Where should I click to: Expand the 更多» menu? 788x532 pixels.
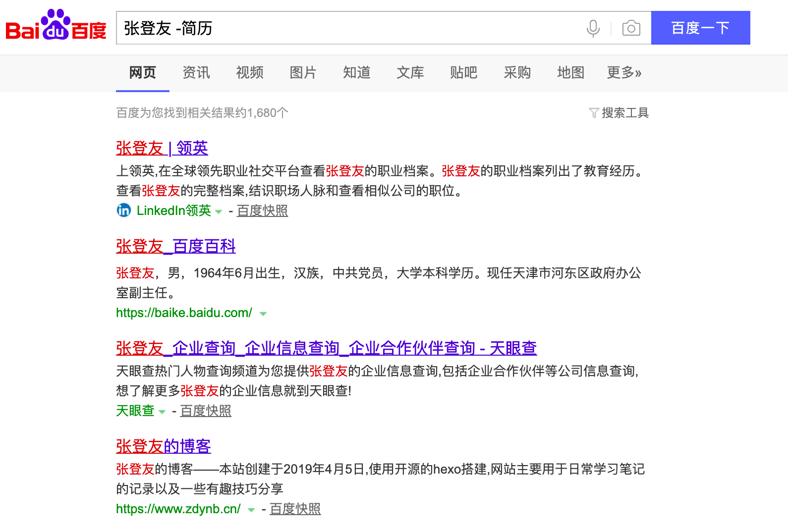tap(624, 73)
